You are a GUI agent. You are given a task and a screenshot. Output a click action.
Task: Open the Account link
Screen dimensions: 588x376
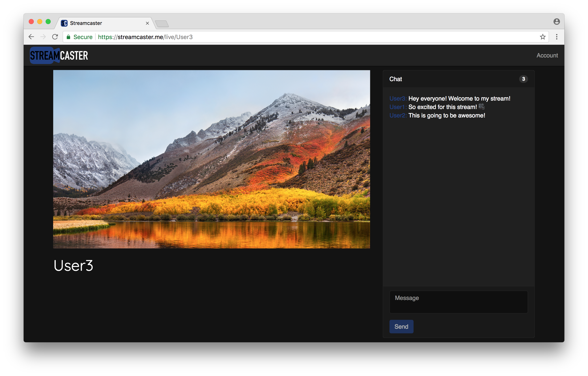(547, 55)
